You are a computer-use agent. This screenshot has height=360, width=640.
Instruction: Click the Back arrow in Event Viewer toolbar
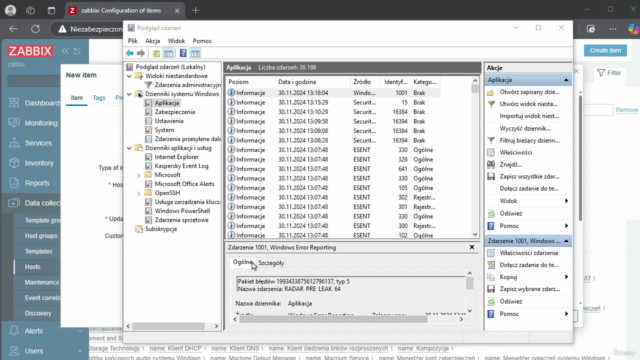[x=130, y=53]
